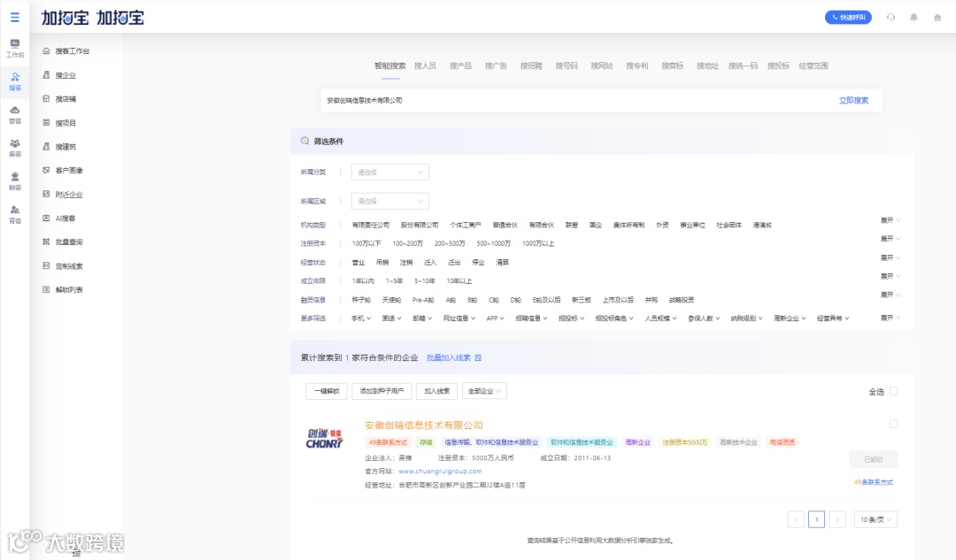This screenshot has height=560, width=956.
Task: Open the www.chuangruigroup.com website link
Action: 440,471
